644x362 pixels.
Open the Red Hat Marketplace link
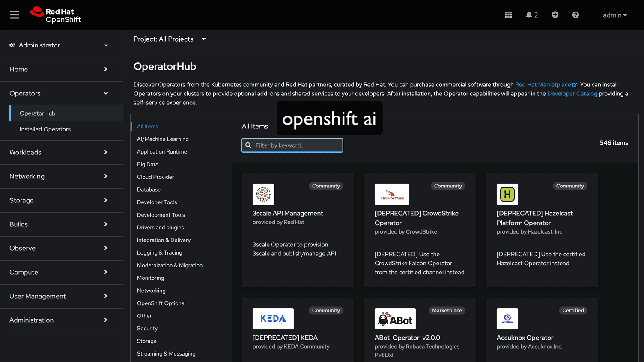click(546, 85)
